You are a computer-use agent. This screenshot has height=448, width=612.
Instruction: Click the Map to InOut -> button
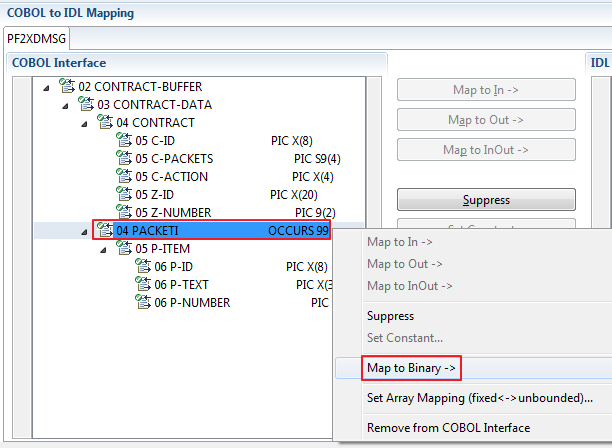(x=486, y=150)
